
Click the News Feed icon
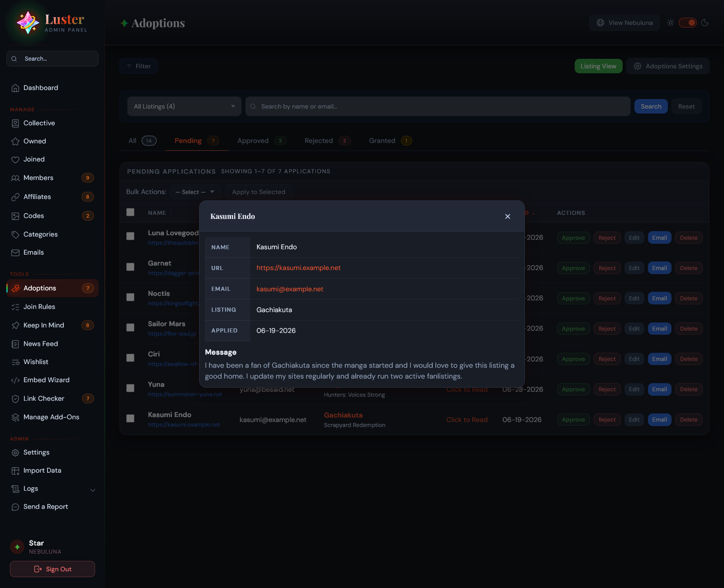[x=15, y=344]
